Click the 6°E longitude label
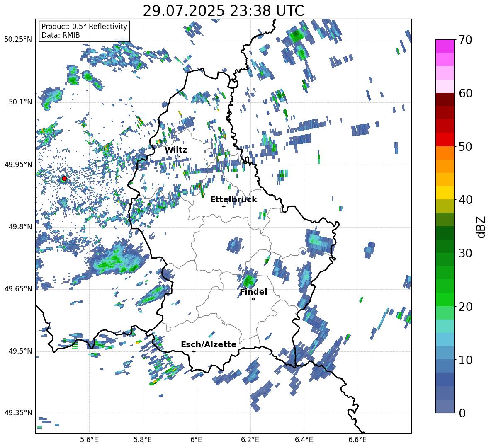Image resolution: width=491 pixels, height=448 pixels. click(x=196, y=440)
